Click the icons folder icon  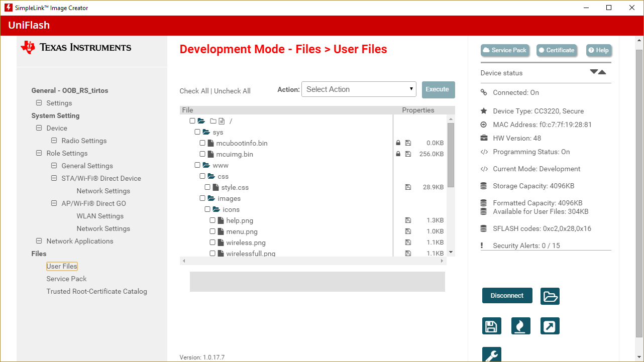click(216, 209)
